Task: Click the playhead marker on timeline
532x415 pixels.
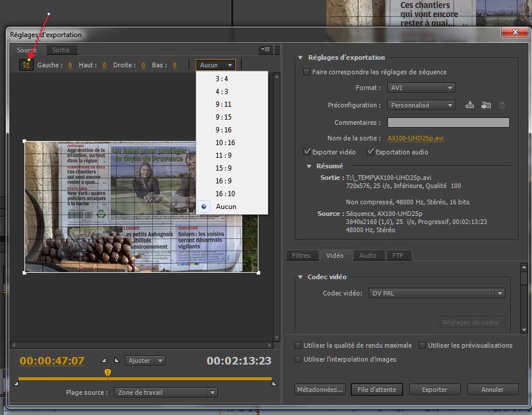Action: [107, 373]
